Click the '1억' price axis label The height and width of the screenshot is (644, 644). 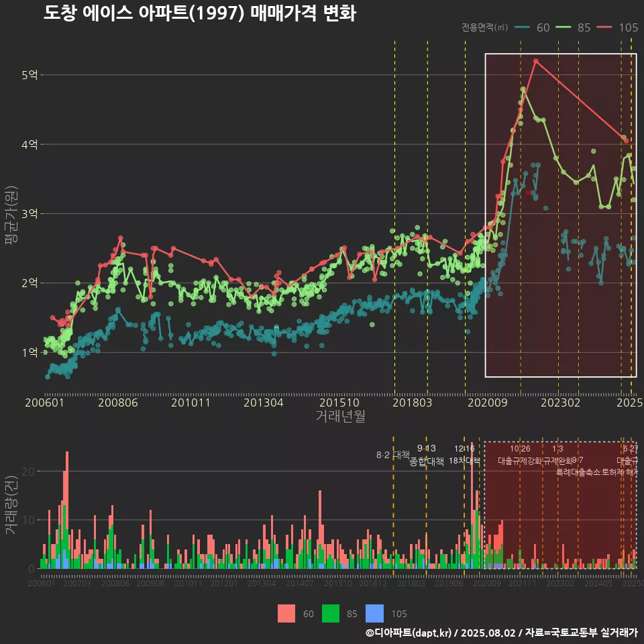(30, 352)
